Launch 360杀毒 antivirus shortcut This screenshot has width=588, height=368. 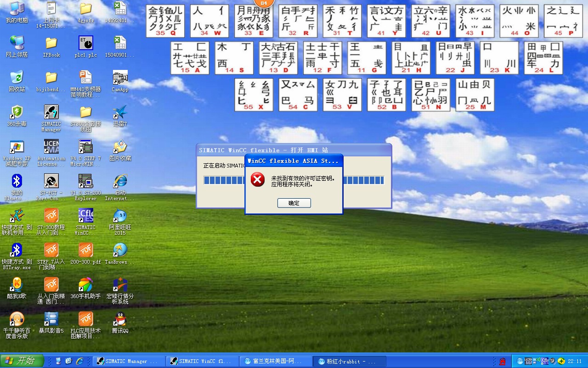[17, 116]
